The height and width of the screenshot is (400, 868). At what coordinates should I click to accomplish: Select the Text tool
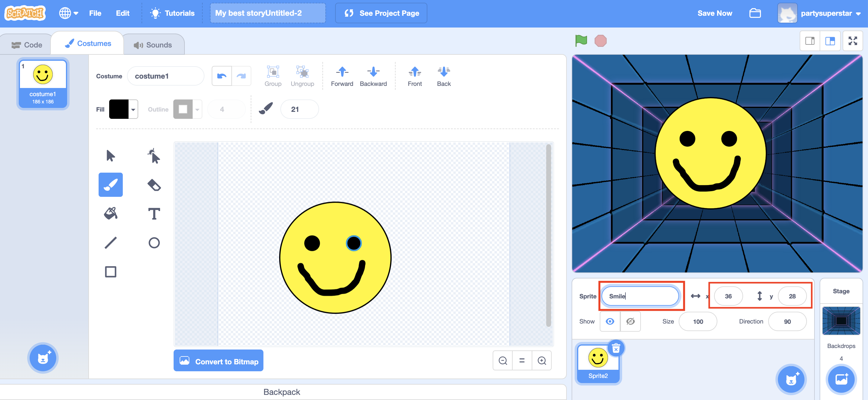click(154, 214)
